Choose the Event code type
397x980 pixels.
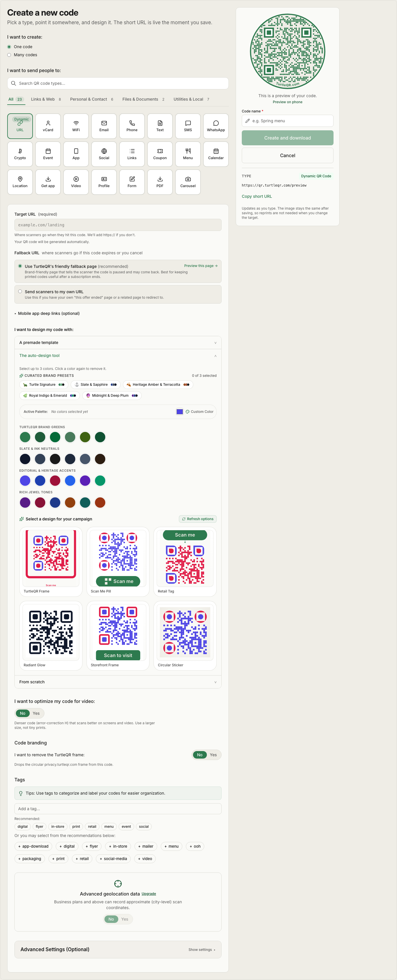pos(48,154)
